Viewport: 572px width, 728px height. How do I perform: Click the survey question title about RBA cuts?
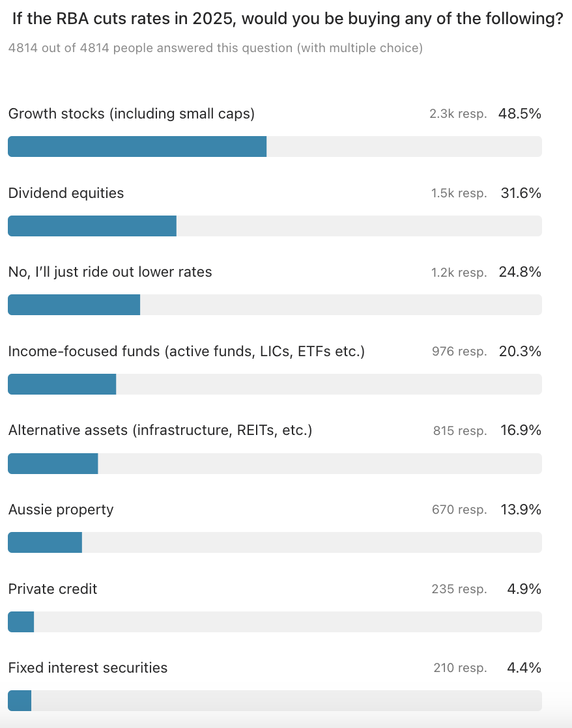287,20
